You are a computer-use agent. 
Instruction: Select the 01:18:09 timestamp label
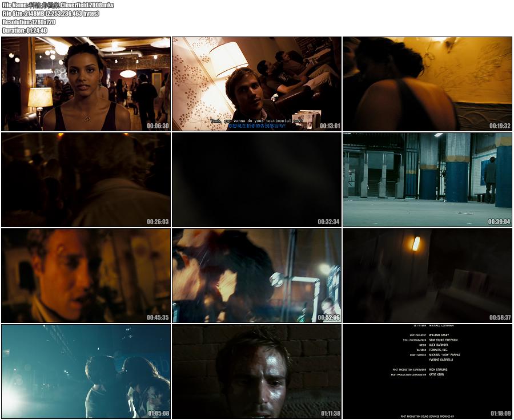(x=500, y=414)
